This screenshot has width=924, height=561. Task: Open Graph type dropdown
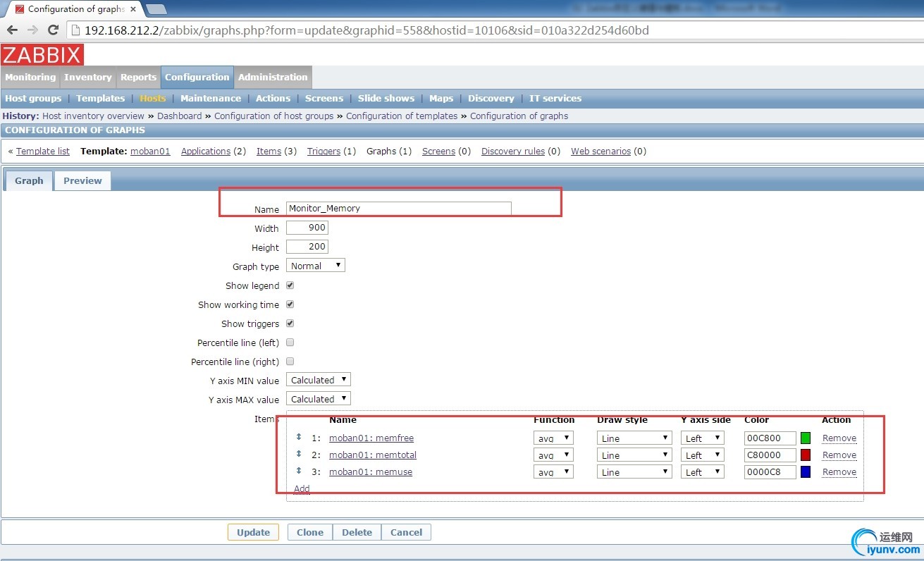(x=316, y=266)
